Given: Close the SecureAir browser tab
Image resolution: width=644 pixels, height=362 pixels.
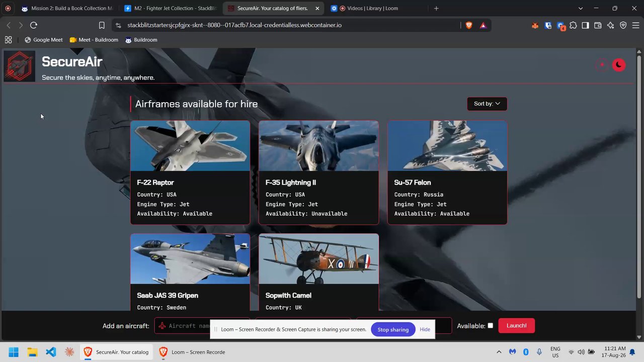Looking at the screenshot, I should pyautogui.click(x=317, y=9).
